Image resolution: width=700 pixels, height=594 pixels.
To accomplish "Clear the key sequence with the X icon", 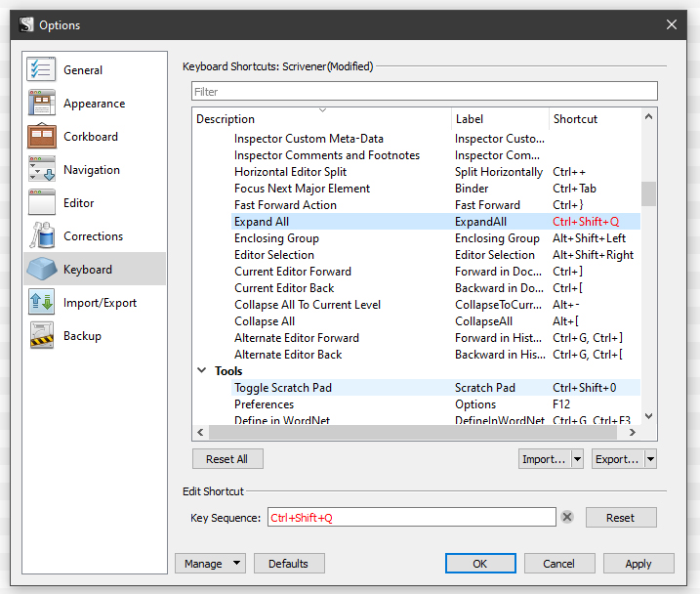I will click(x=567, y=517).
